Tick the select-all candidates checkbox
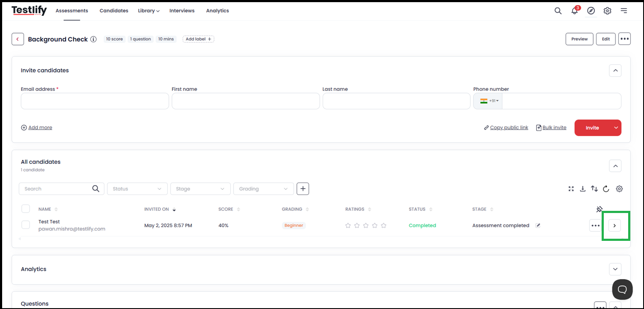The height and width of the screenshot is (309, 644). (x=26, y=209)
